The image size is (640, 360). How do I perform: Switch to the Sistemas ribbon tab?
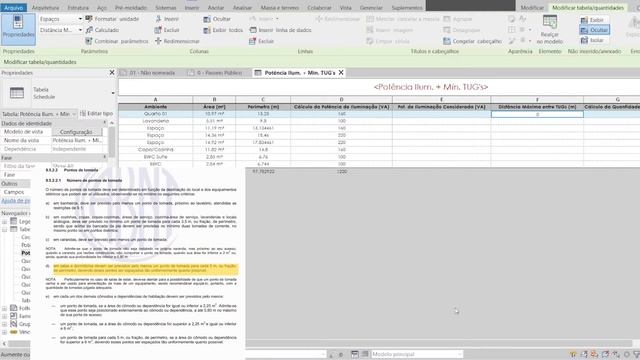click(166, 8)
